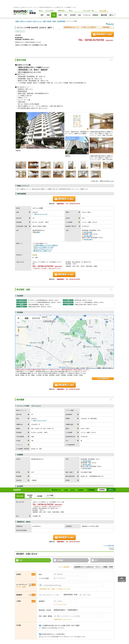Click help icon beside 施工 row
Screen dimensions: 129x644
coord(30,516)
